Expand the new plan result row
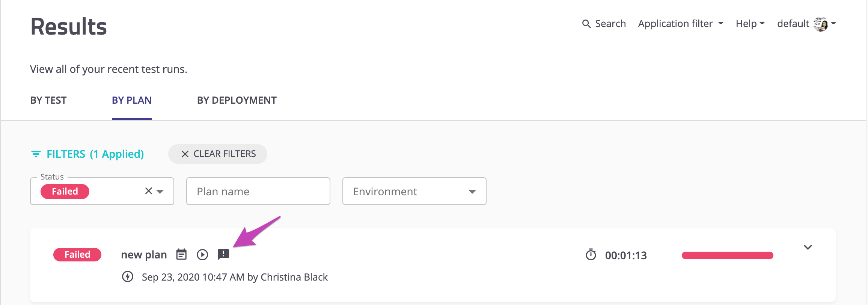Screen dimensions: 868x305 click(x=808, y=247)
